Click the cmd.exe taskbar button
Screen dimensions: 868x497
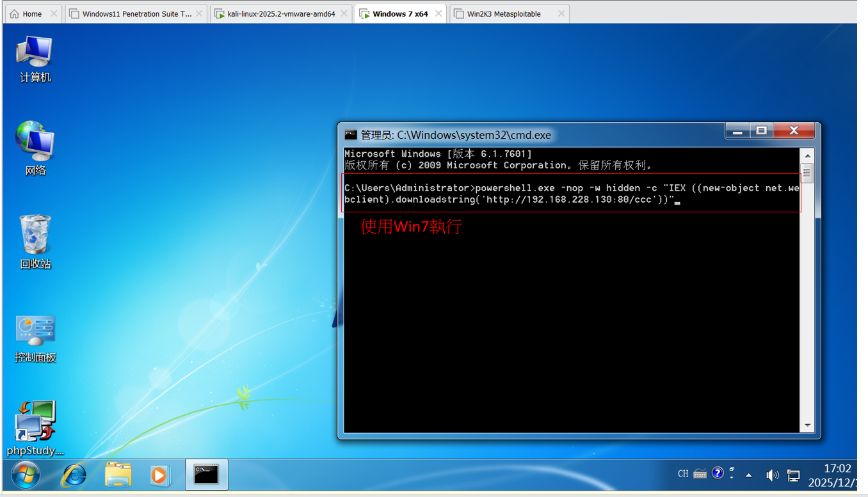tap(206, 475)
